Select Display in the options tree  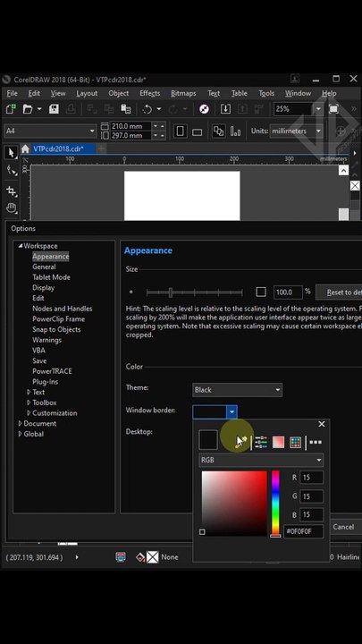pyautogui.click(x=44, y=287)
